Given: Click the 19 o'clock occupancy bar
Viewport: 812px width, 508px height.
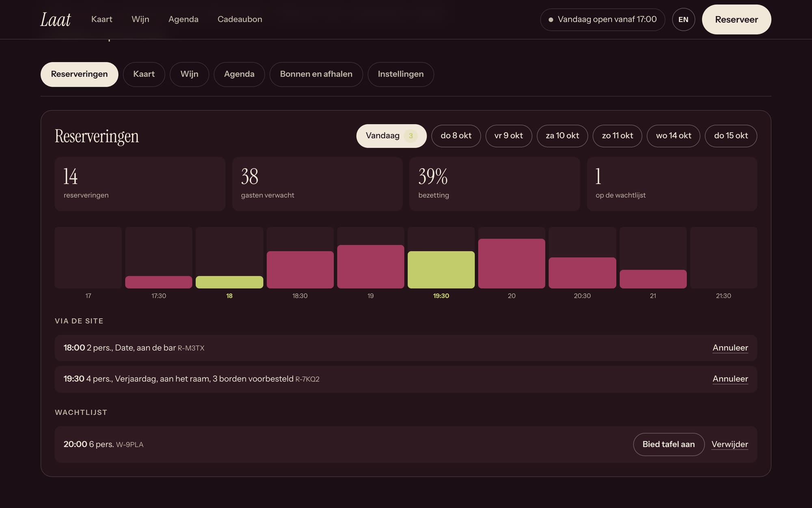Looking at the screenshot, I should coord(371,267).
